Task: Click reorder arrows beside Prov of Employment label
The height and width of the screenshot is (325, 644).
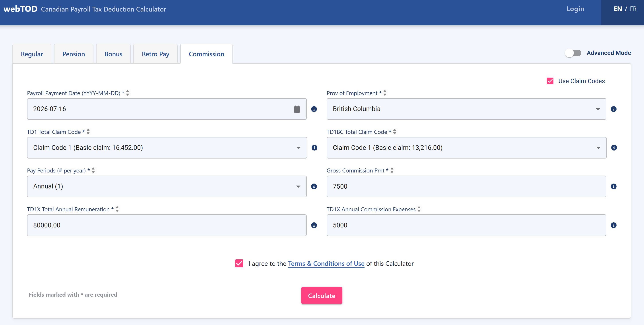Action: tap(385, 93)
